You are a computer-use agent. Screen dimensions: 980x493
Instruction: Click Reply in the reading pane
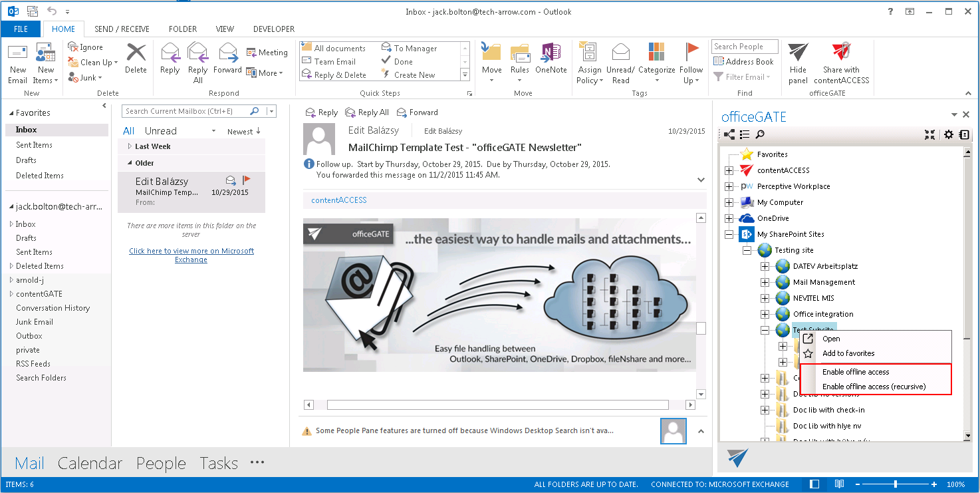(x=322, y=112)
